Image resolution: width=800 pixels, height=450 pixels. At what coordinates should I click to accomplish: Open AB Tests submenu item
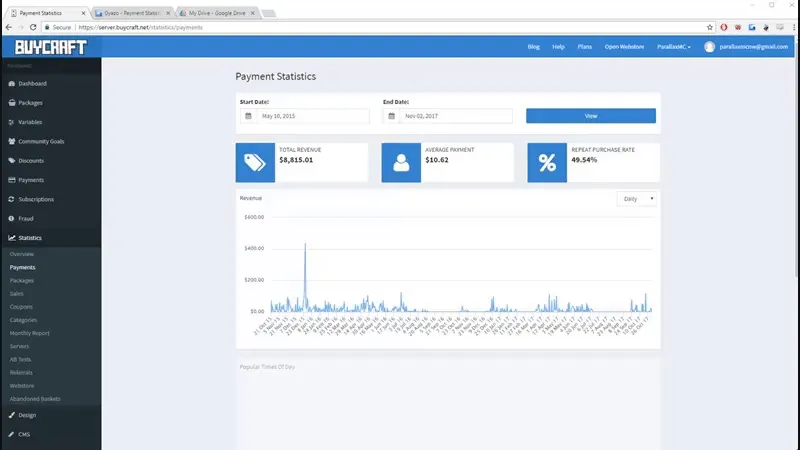point(20,360)
